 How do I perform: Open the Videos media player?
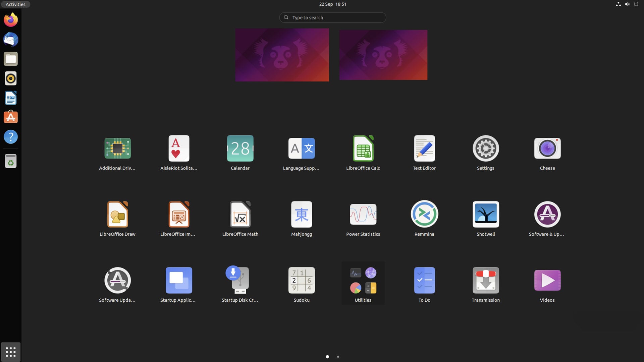coord(547,280)
